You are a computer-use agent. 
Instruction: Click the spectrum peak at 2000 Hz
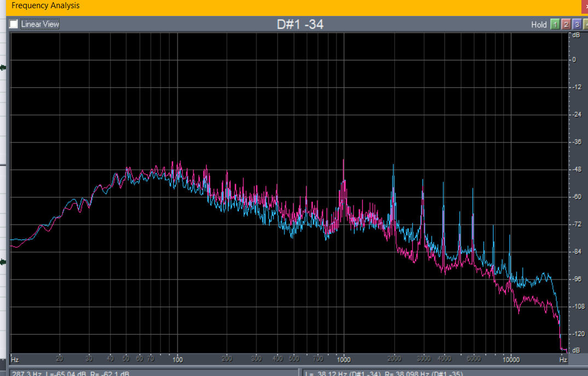393,166
